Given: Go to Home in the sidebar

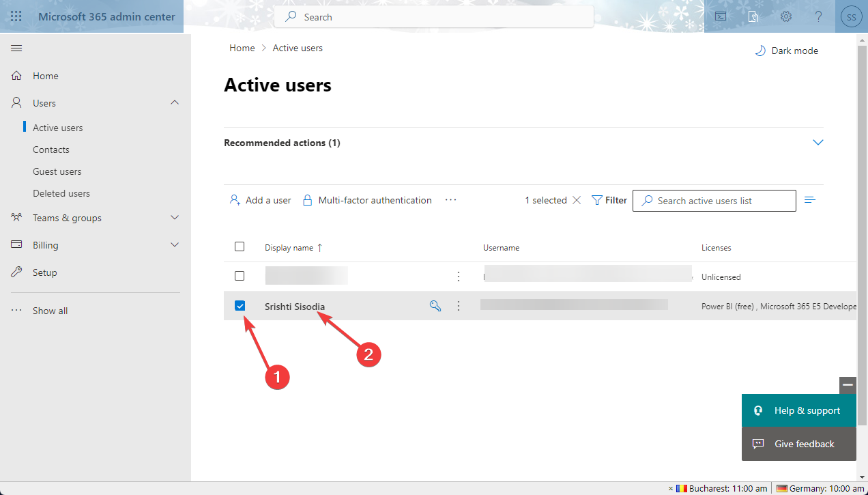Looking at the screenshot, I should pyautogui.click(x=46, y=76).
